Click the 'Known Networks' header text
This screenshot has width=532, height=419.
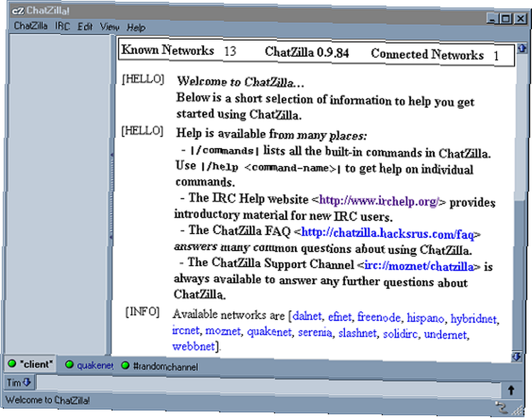[x=168, y=50]
